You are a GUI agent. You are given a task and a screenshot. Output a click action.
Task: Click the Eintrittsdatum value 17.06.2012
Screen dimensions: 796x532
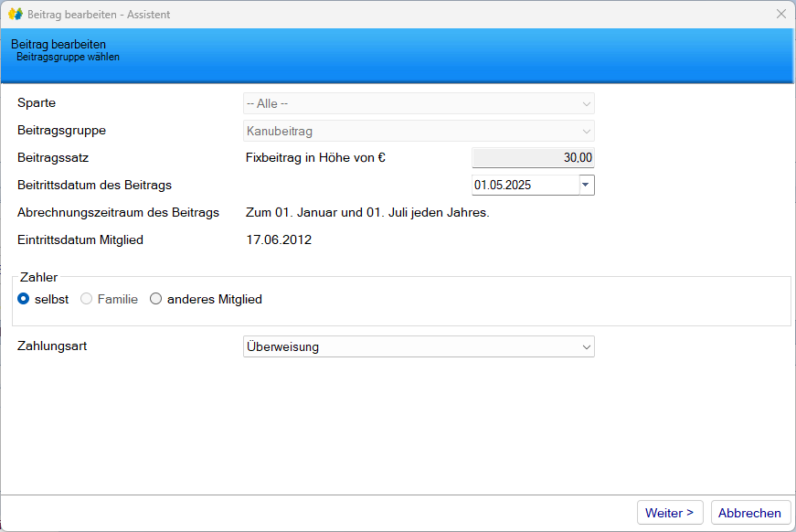[x=279, y=240]
